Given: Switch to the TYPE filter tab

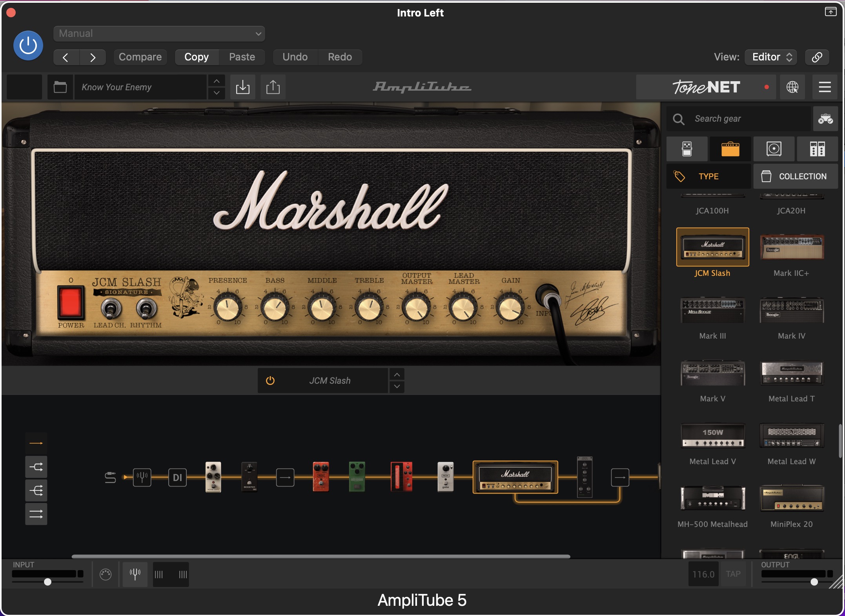Looking at the screenshot, I should 708,177.
